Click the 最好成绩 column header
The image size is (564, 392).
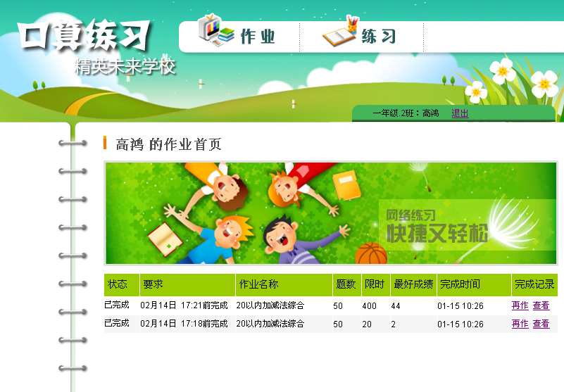click(413, 285)
